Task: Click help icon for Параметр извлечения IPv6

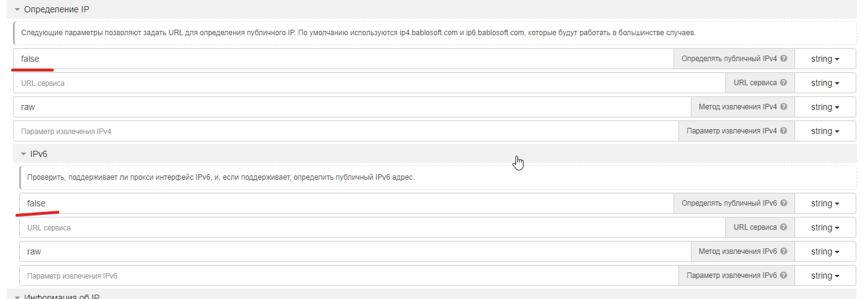Action: [x=783, y=276]
